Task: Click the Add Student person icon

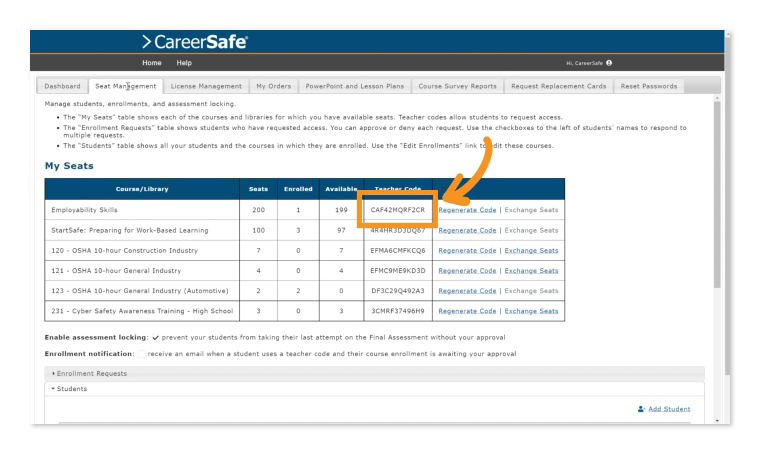Action: pos(641,409)
